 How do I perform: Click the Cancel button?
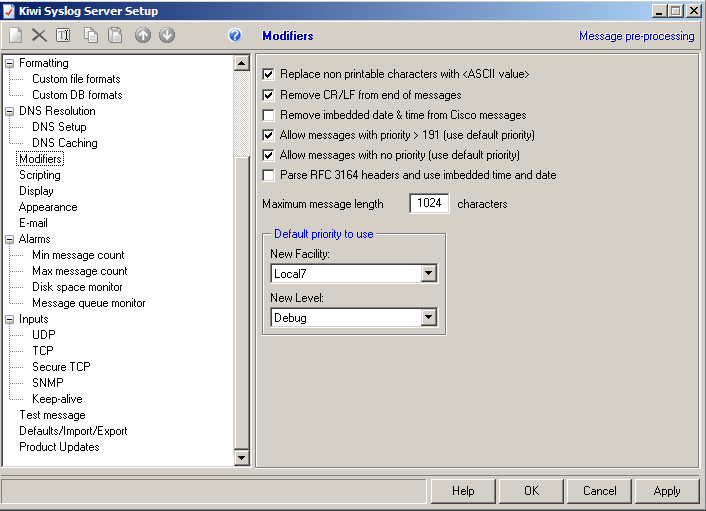[x=599, y=491]
